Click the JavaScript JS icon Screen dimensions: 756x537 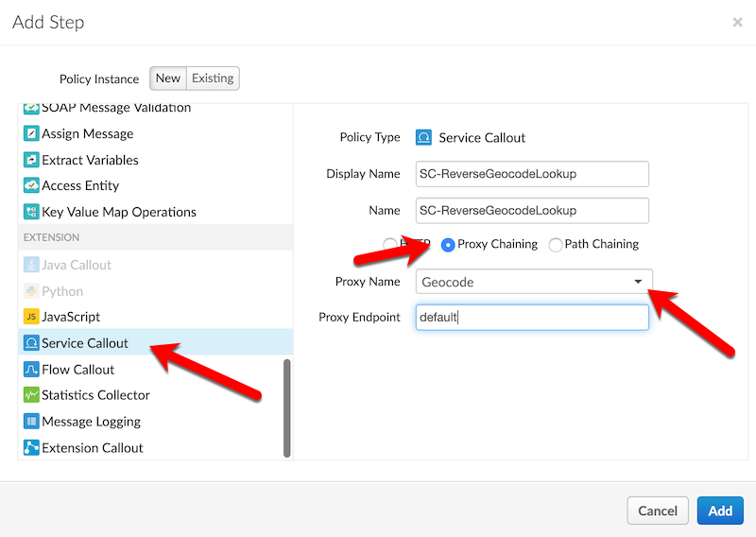point(31,317)
